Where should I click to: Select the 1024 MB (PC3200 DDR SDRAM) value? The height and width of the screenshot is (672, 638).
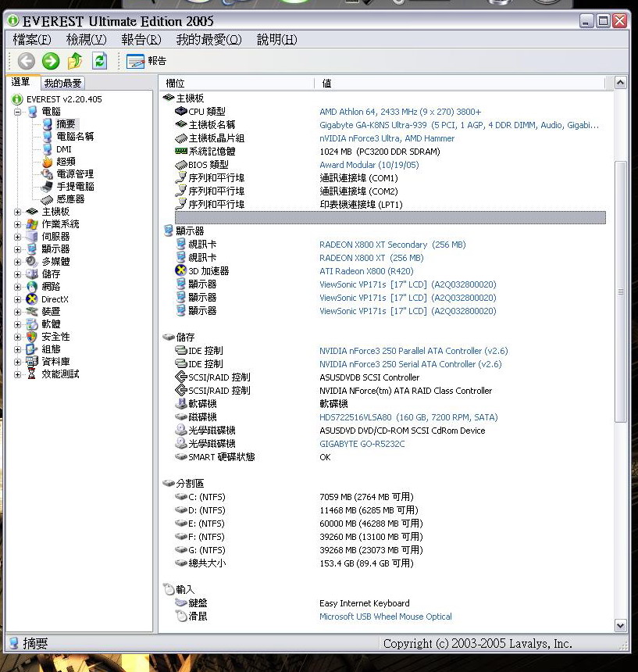coord(380,152)
